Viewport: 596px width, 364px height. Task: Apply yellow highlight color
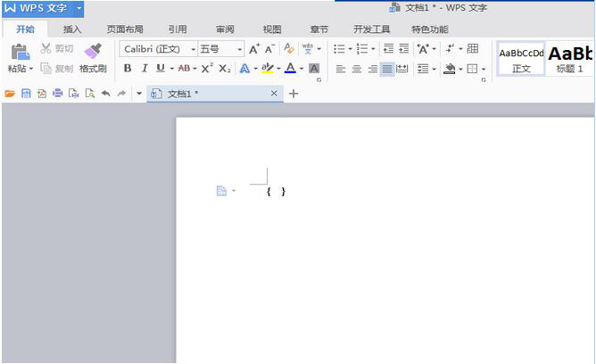pos(268,69)
